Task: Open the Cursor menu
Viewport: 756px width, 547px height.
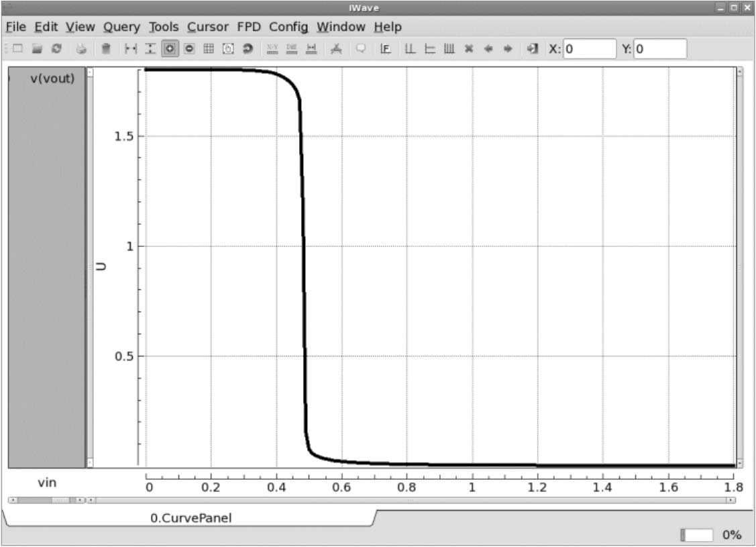Action: (x=208, y=27)
